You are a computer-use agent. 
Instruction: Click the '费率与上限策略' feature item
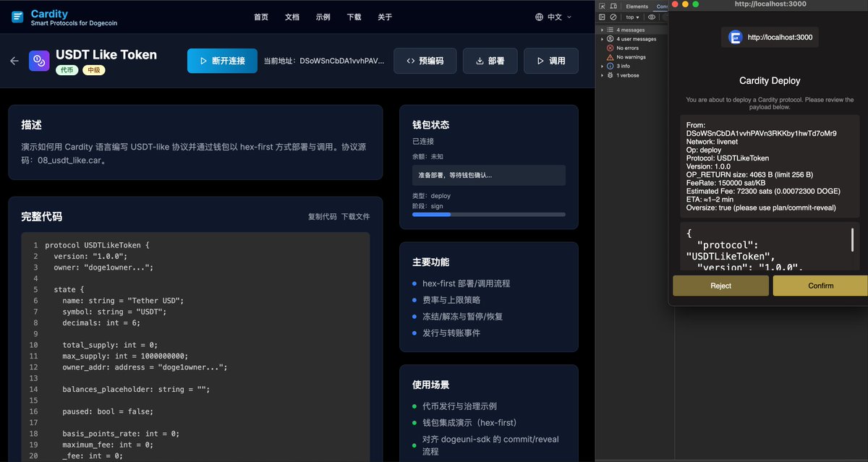click(x=451, y=300)
